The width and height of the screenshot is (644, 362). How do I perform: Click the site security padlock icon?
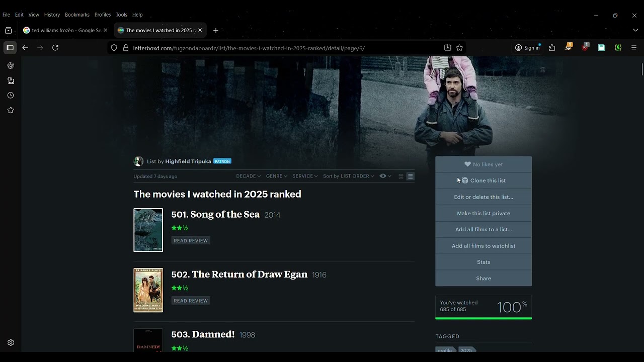pyautogui.click(x=126, y=48)
